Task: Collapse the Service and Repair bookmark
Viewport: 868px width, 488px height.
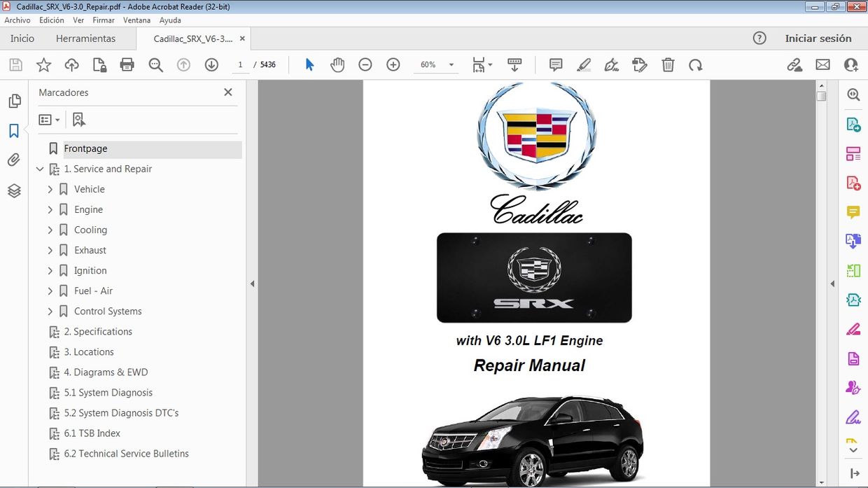Action: point(40,169)
